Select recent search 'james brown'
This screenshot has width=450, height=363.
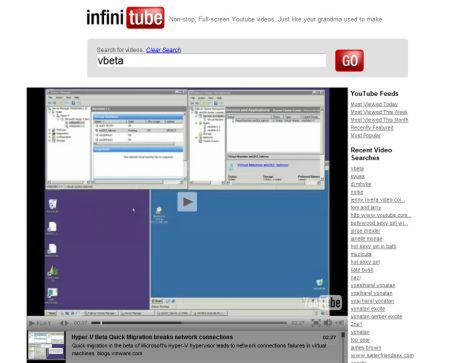pos(366,348)
